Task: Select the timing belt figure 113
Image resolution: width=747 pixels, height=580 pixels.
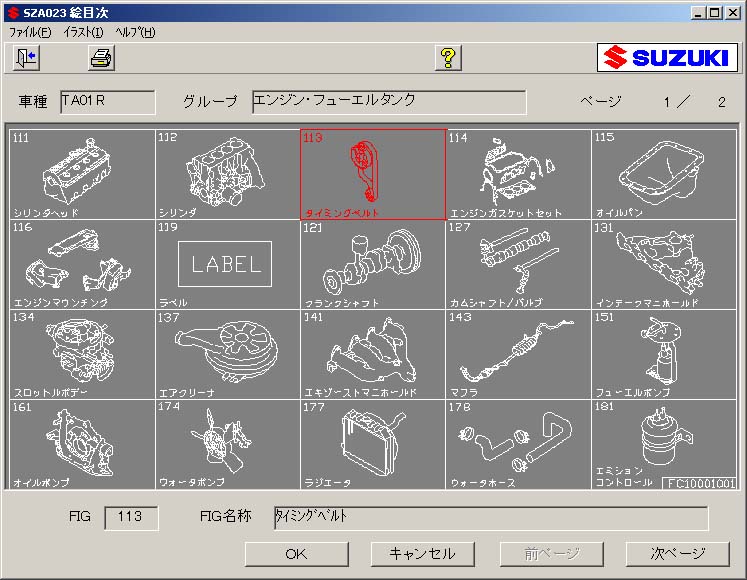Action: tap(373, 174)
